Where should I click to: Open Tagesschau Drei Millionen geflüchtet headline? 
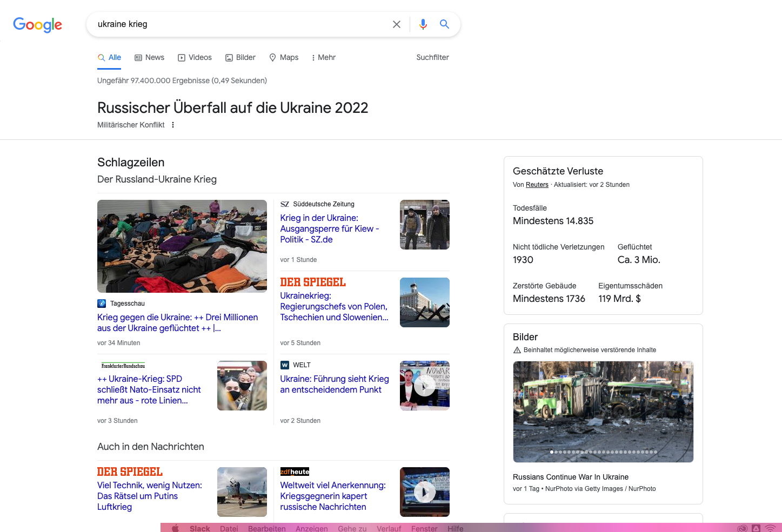[178, 322]
